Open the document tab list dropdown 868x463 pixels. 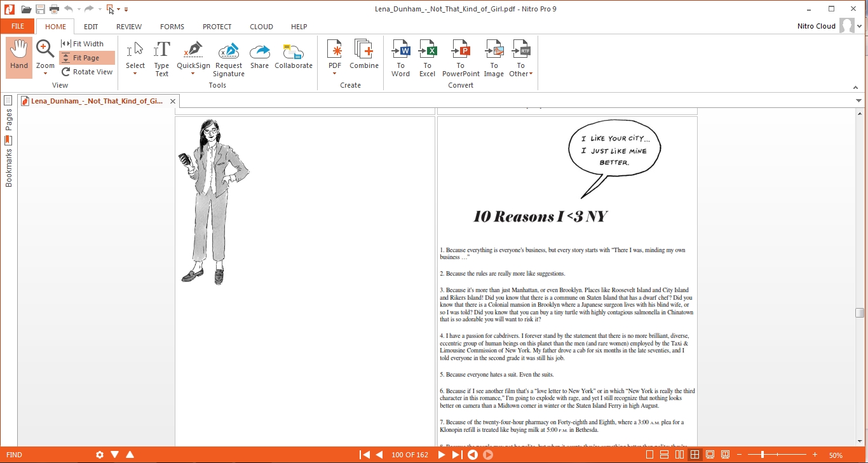pyautogui.click(x=860, y=101)
